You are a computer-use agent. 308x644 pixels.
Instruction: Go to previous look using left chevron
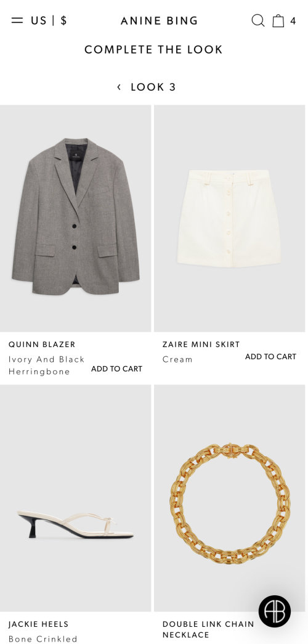click(119, 87)
